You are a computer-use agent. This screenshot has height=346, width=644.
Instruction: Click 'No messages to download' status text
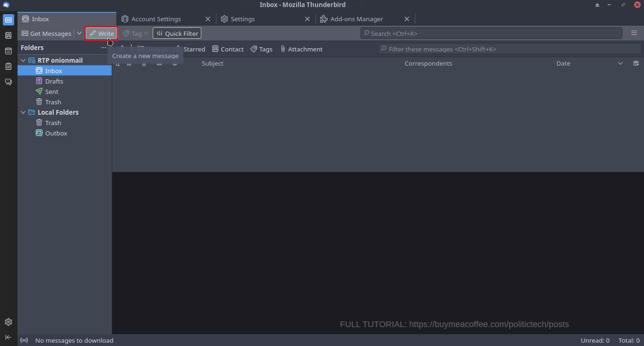point(74,340)
